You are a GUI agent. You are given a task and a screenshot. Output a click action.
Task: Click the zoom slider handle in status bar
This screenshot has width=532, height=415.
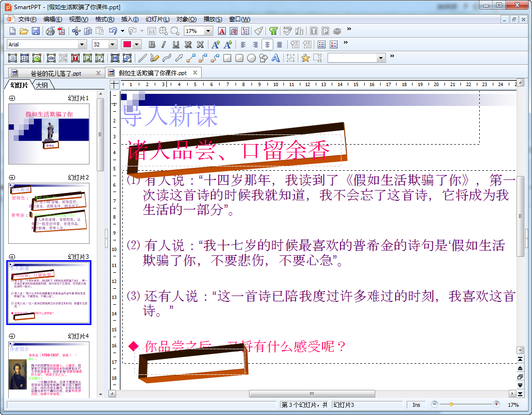pyautogui.click(x=451, y=404)
